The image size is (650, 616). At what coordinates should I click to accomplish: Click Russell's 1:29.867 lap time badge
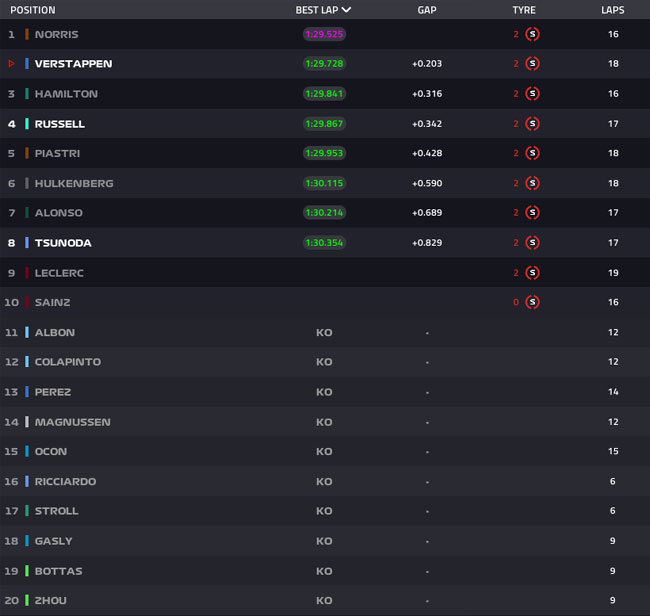324,124
